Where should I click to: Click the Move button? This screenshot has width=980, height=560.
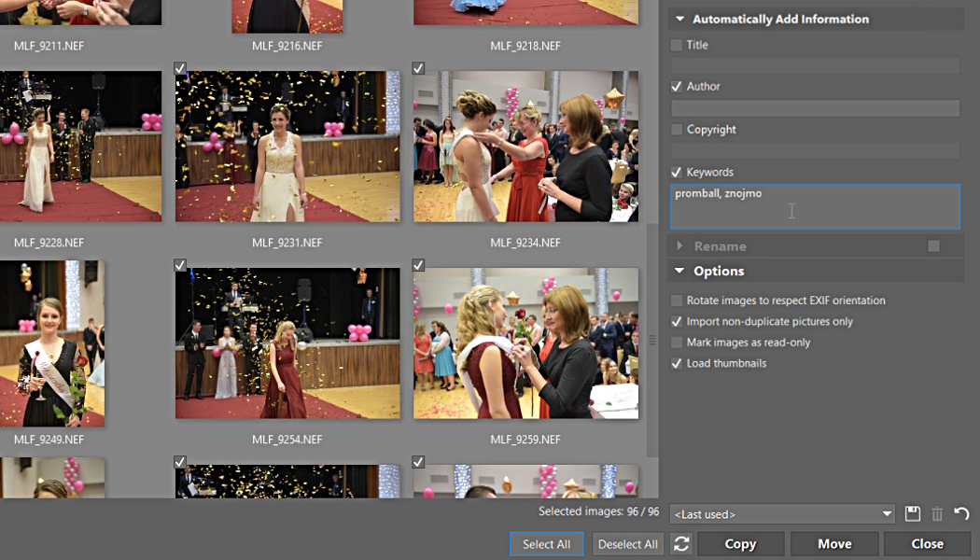click(x=835, y=544)
